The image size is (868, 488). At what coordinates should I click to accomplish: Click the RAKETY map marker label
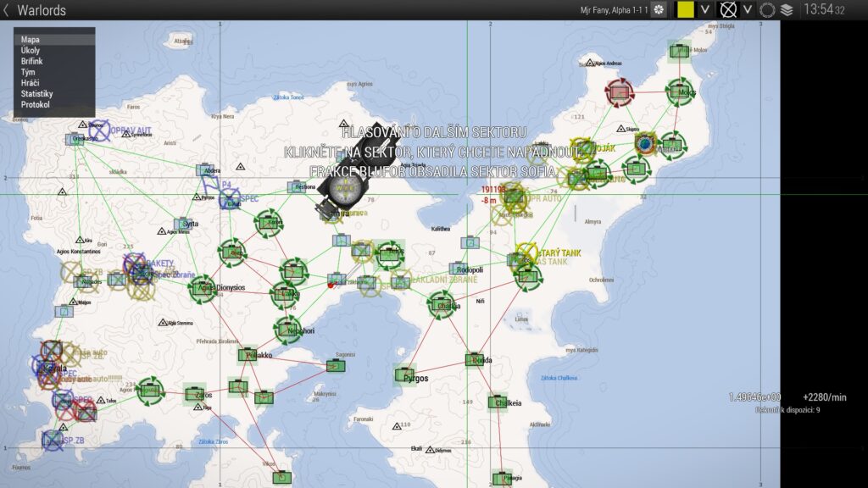click(x=160, y=264)
